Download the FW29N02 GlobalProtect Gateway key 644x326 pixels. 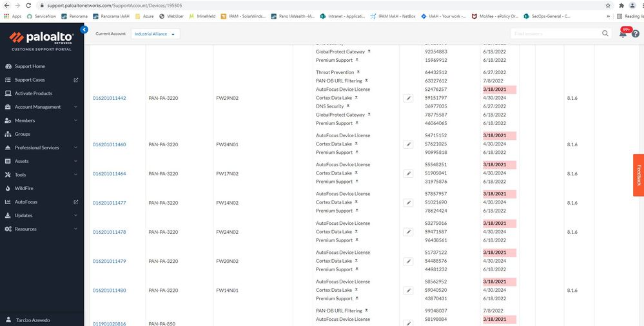coord(369,115)
